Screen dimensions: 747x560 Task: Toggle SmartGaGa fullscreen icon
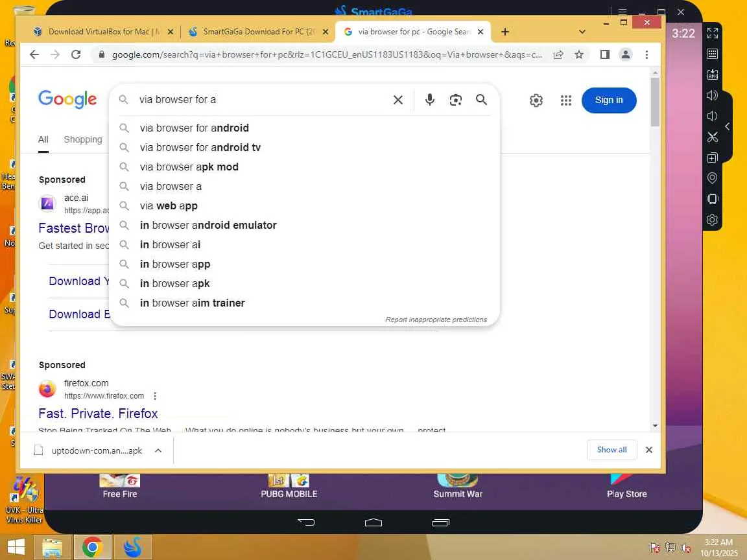tap(712, 33)
